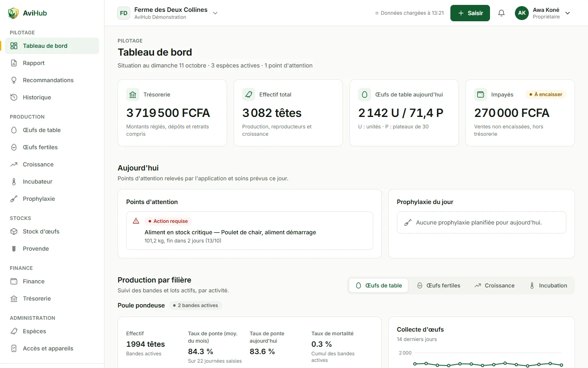Click the Œufs de table sidebar egg icon
Image resolution: width=588 pixels, height=368 pixels.
[14, 130]
